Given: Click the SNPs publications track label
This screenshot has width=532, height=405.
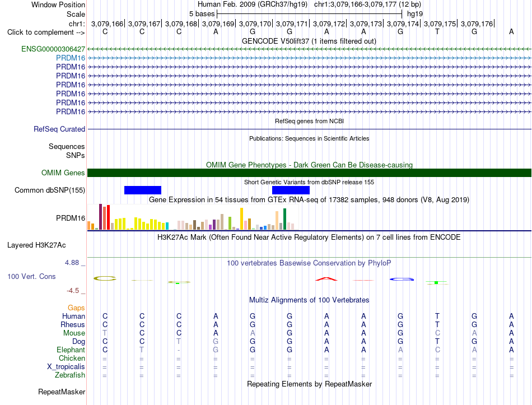Looking at the screenshot, I should 76,156.
